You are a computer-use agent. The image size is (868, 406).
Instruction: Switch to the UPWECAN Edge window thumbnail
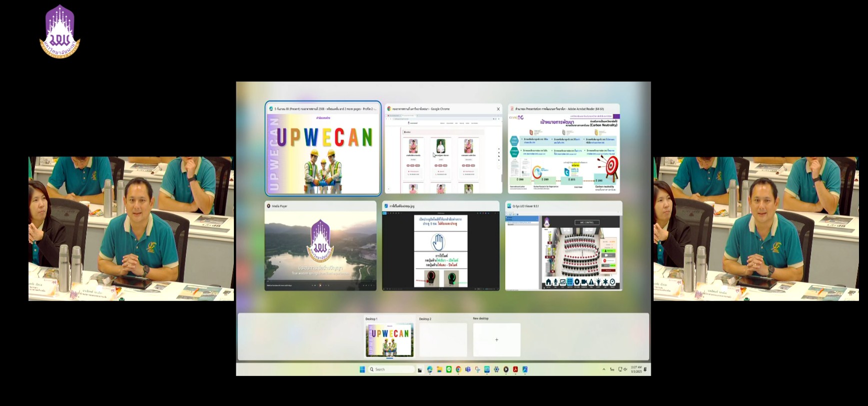pos(323,148)
